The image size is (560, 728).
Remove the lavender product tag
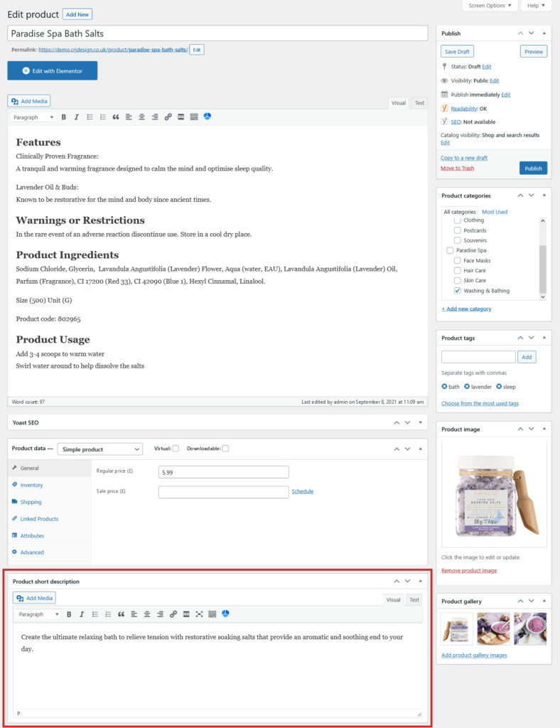[x=467, y=387]
